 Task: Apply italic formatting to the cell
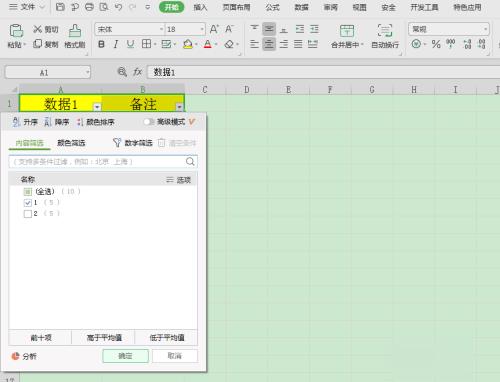click(x=116, y=44)
